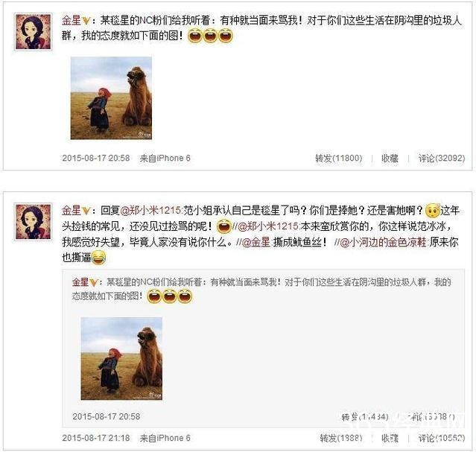Open @小河边的金色凉鞋 mention link
The image size is (476, 452).
click(383, 242)
